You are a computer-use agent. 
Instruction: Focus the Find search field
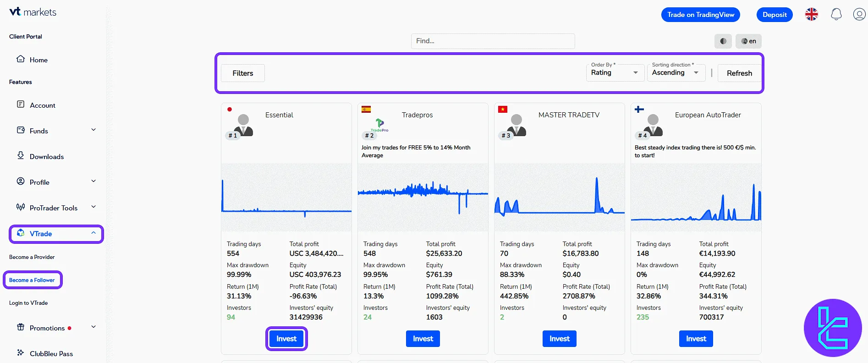coord(493,41)
